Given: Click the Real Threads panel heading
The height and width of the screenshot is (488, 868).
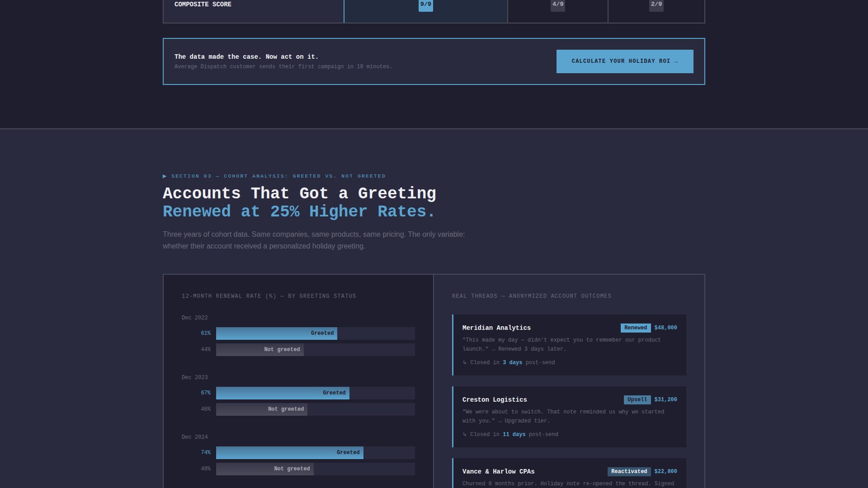Looking at the screenshot, I should click(532, 296).
